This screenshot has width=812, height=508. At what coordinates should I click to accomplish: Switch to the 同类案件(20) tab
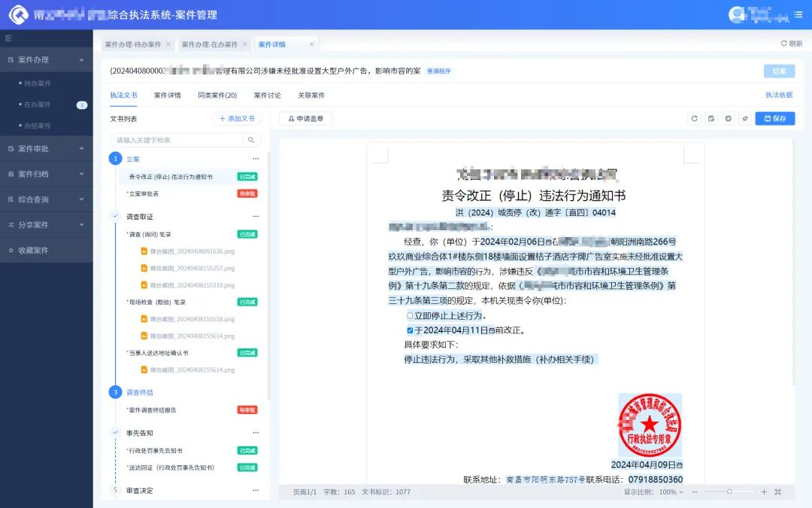pyautogui.click(x=217, y=96)
